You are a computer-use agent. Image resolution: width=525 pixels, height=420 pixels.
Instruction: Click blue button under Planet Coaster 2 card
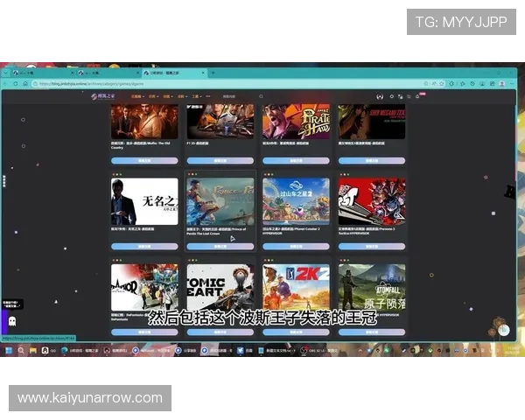pyautogui.click(x=296, y=247)
